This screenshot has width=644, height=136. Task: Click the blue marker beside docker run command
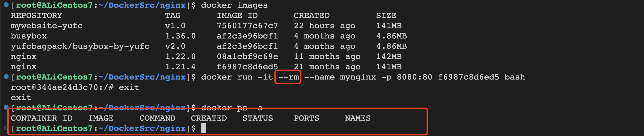tap(6, 76)
